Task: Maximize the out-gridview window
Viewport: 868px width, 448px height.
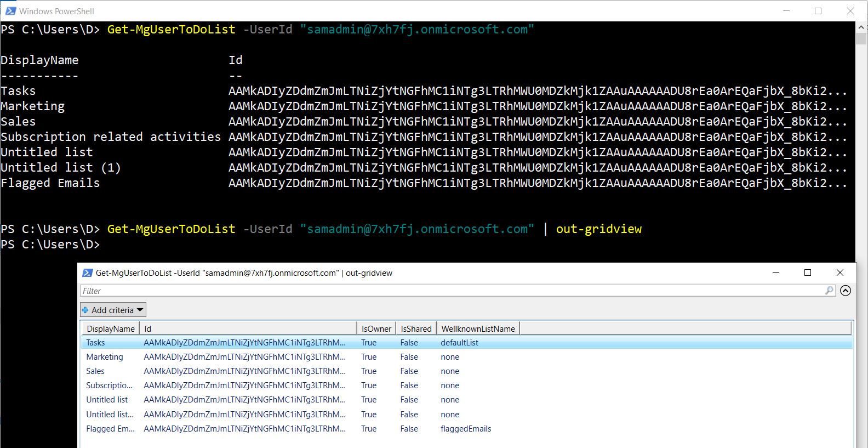Action: pos(807,273)
